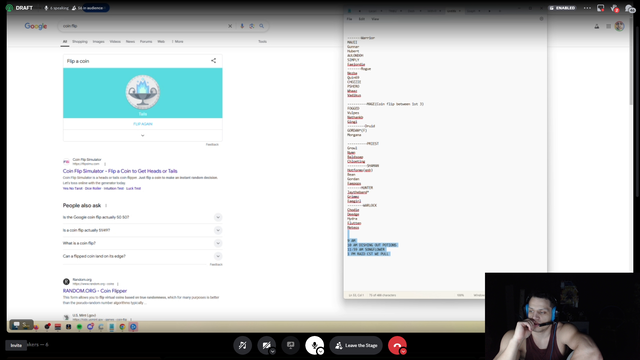Clear the Google search box with X icon
This screenshot has width=640, height=360.
[230, 26]
